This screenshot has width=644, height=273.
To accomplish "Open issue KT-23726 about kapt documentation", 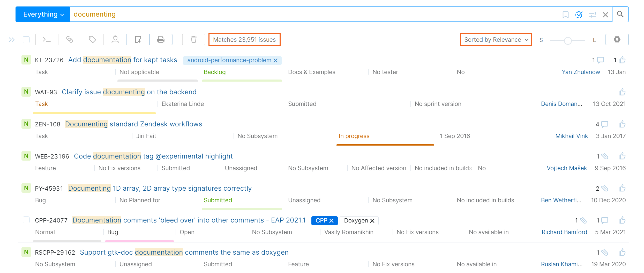I will point(123,60).
